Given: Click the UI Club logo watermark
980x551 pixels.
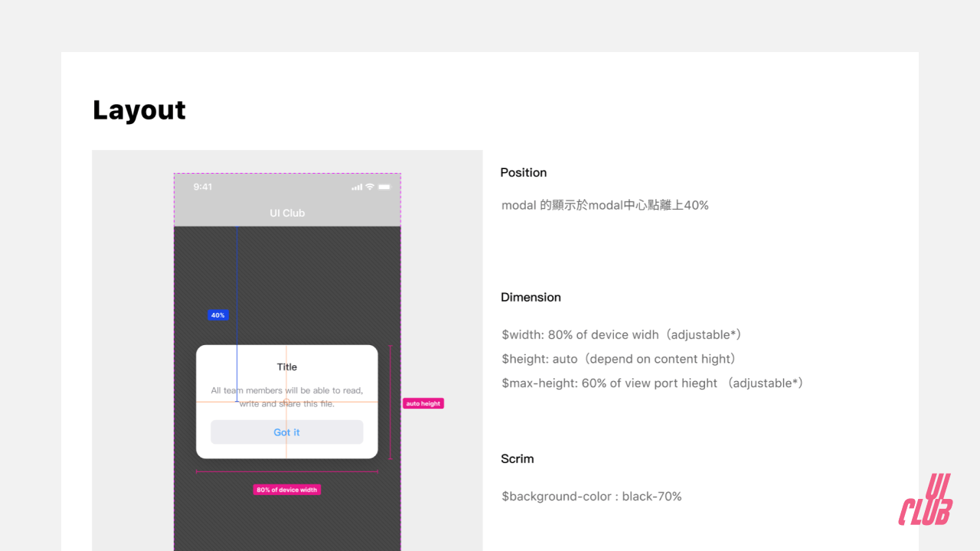Looking at the screenshot, I should click(925, 497).
